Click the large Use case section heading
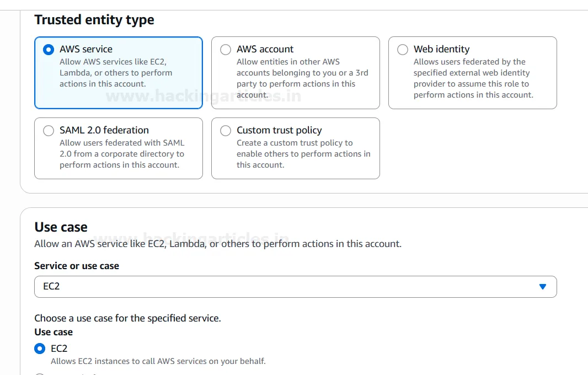 [61, 227]
